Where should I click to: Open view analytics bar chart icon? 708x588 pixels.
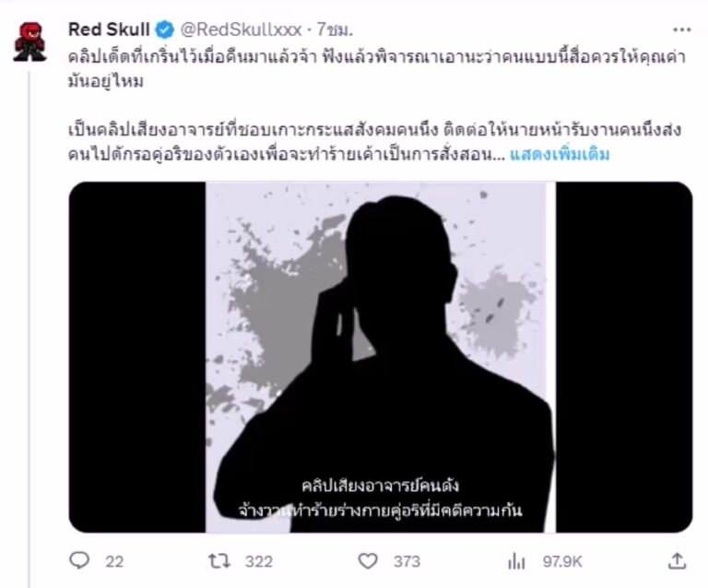[516, 561]
